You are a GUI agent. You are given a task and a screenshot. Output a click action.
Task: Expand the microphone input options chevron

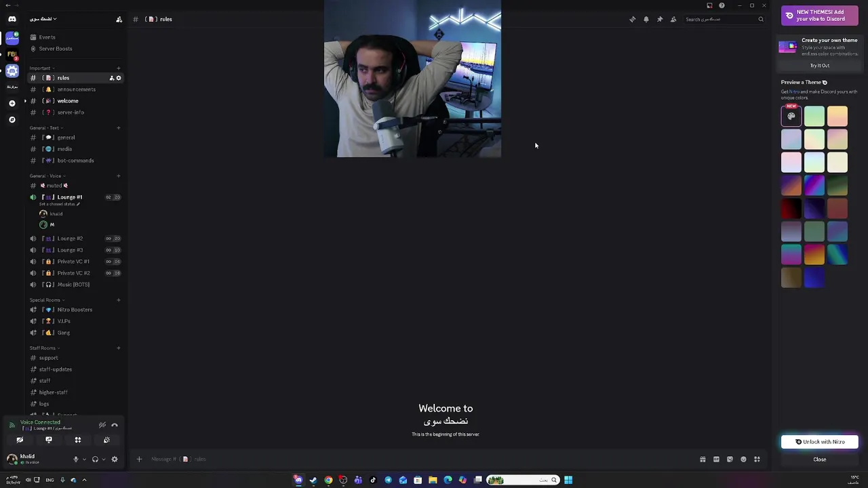pos(84,459)
